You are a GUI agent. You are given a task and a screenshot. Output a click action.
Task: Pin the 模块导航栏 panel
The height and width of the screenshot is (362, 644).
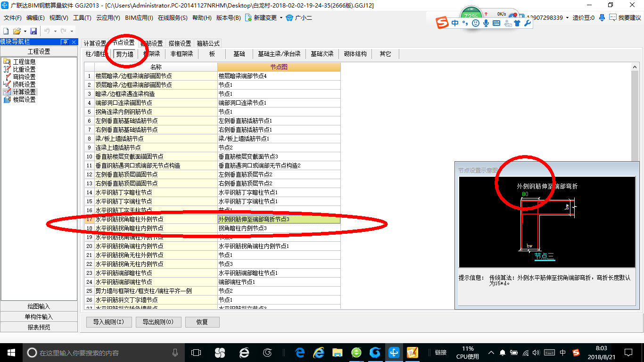tap(65, 42)
